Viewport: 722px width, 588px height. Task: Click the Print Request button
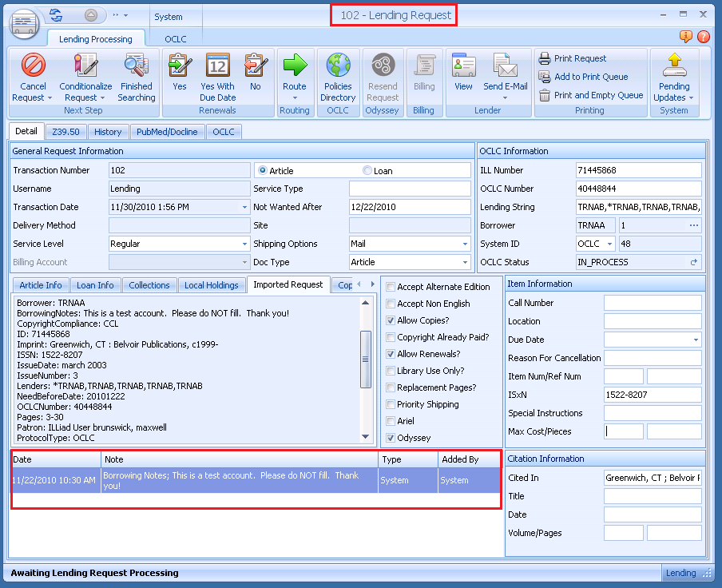(x=580, y=59)
